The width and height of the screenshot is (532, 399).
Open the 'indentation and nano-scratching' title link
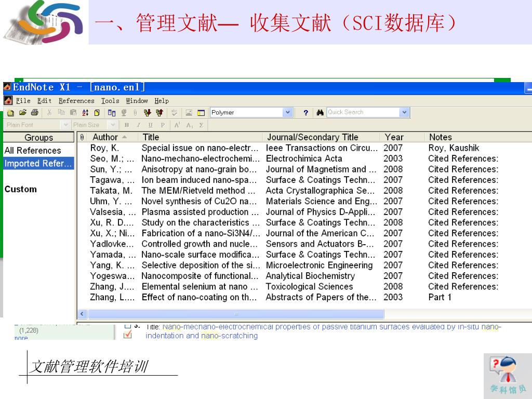click(x=202, y=336)
